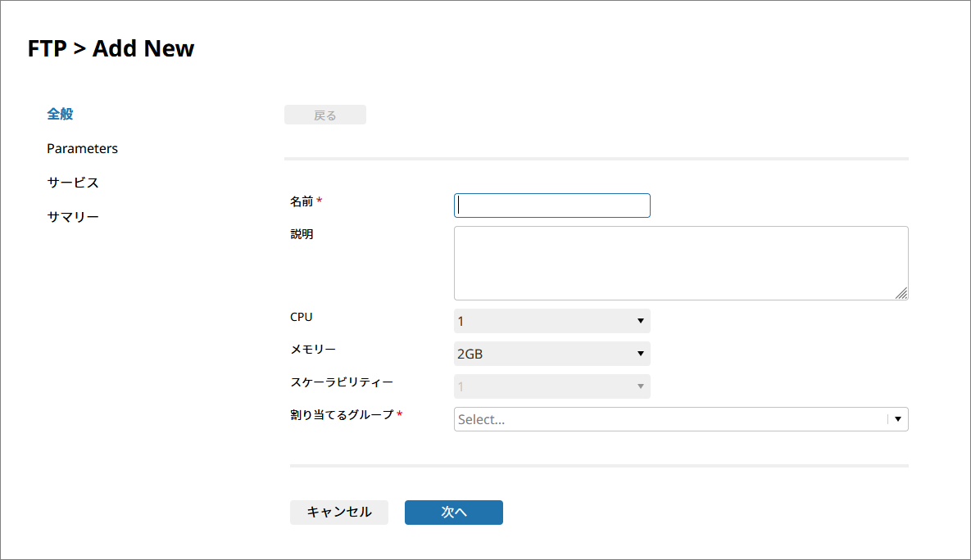Proceed with the 次へ button
The width and height of the screenshot is (971, 560).
tap(453, 512)
